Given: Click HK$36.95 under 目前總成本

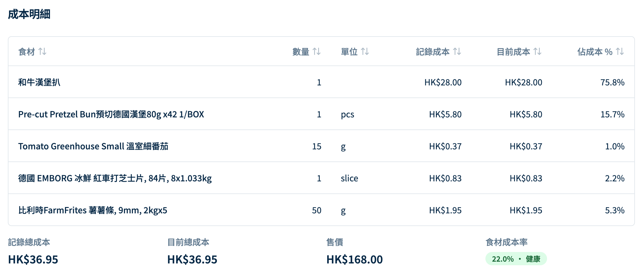Looking at the screenshot, I should click(x=192, y=260).
